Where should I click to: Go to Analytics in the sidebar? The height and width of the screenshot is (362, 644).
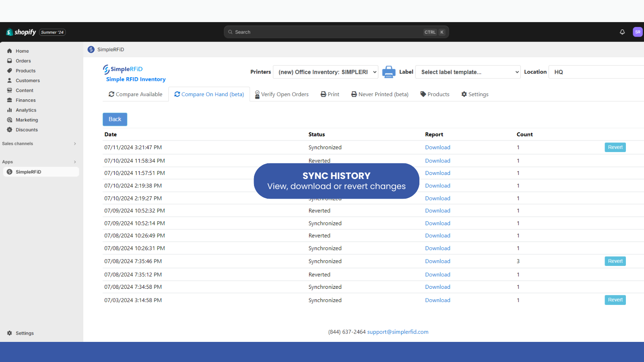(26, 110)
